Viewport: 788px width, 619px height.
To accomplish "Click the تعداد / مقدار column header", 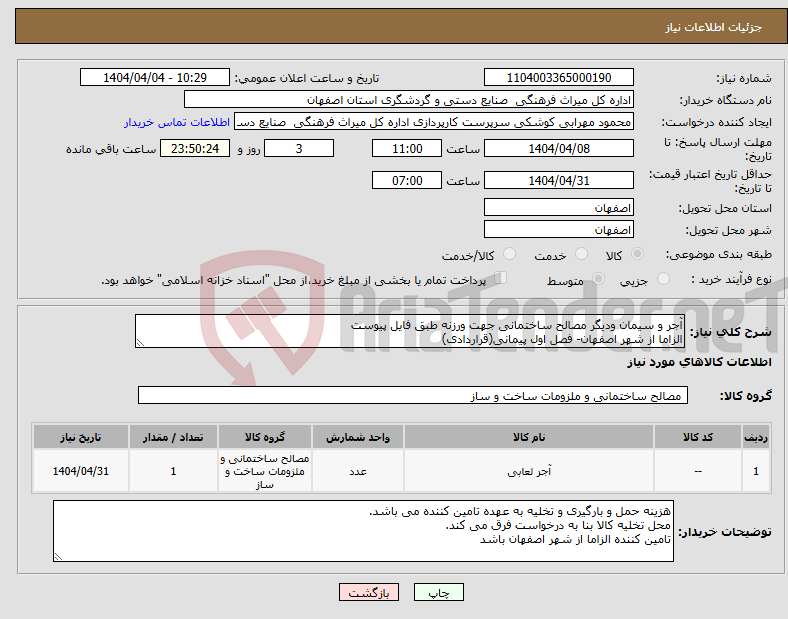I will (x=173, y=437).
